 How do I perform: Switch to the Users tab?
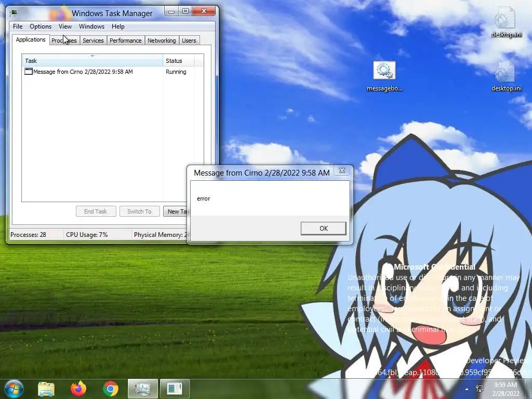click(189, 41)
